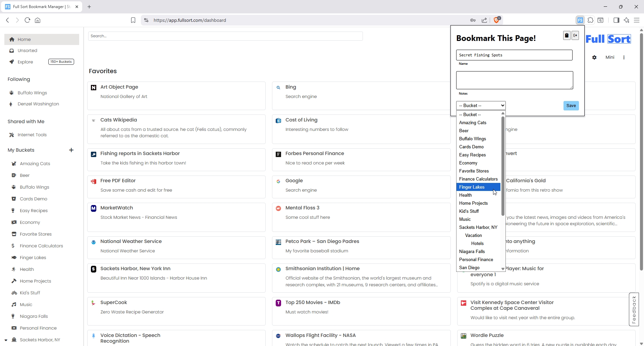Open the three-dot more options menu
The image size is (644, 346).
tap(624, 57)
